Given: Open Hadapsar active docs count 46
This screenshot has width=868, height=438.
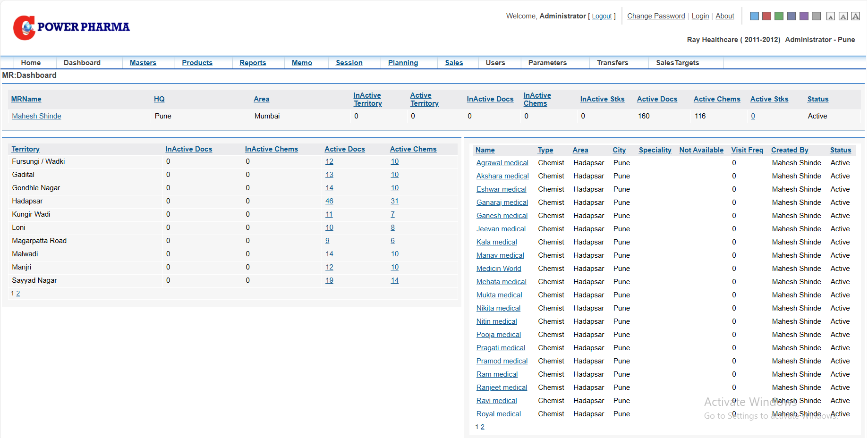Looking at the screenshot, I should click(x=329, y=201).
